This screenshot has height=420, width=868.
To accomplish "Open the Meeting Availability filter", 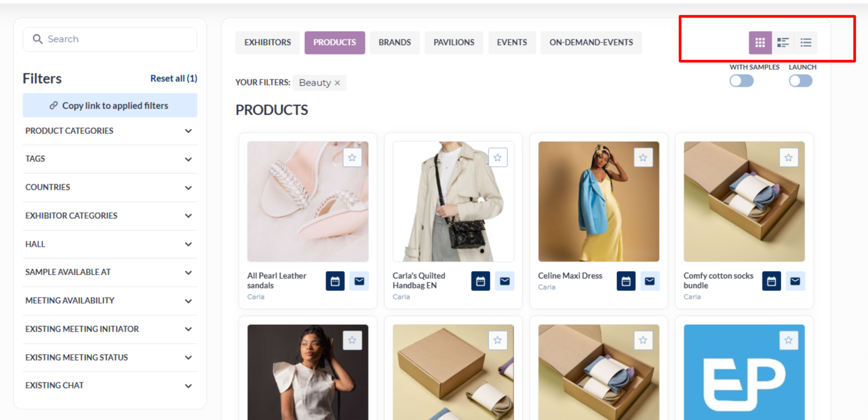I will point(110,301).
